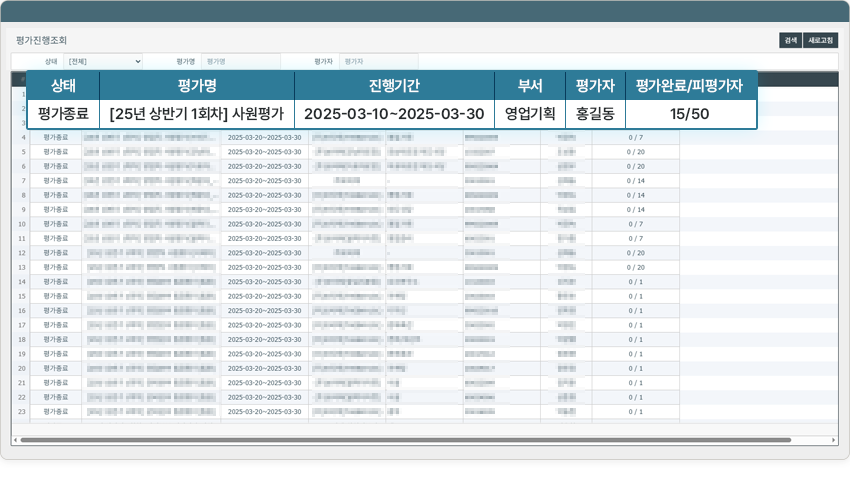This screenshot has width=850, height=478.
Task: Click the 평가명 search input field
Action: pyautogui.click(x=240, y=61)
